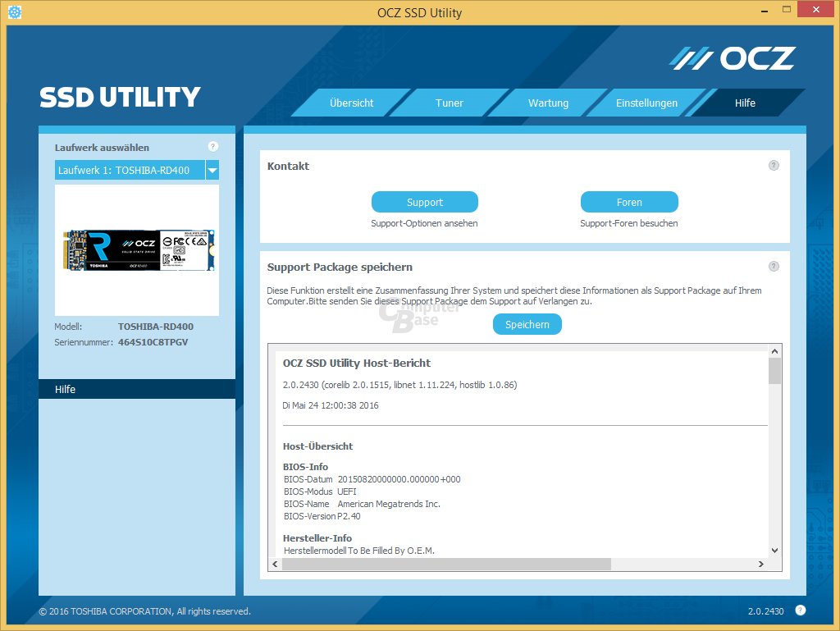The width and height of the screenshot is (840, 631).
Task: Minimize the OCZ SSD Utility window
Action: pos(765,10)
